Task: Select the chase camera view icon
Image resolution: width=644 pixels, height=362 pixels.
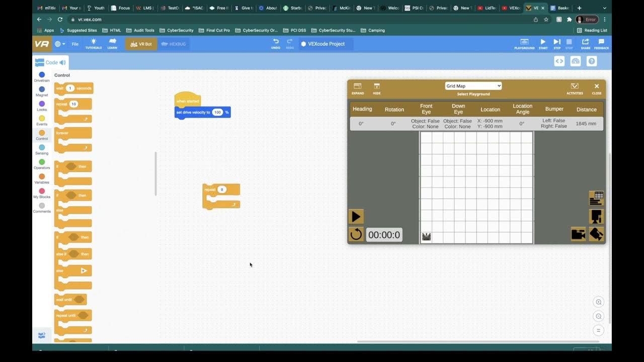Action: 578,234
